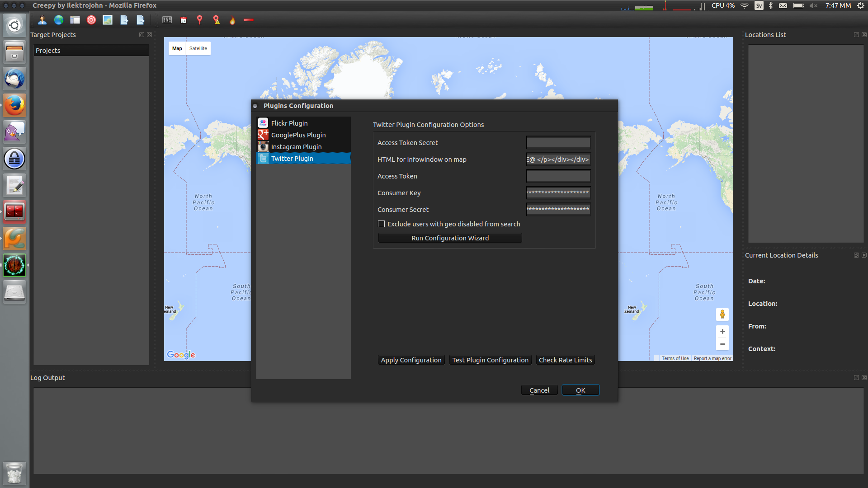868x488 pixels.
Task: Close the Locations List panel
Action: [864, 34]
